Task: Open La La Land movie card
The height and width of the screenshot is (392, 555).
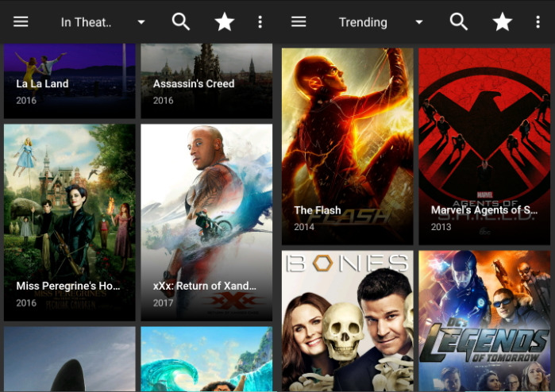Action: (x=69, y=81)
